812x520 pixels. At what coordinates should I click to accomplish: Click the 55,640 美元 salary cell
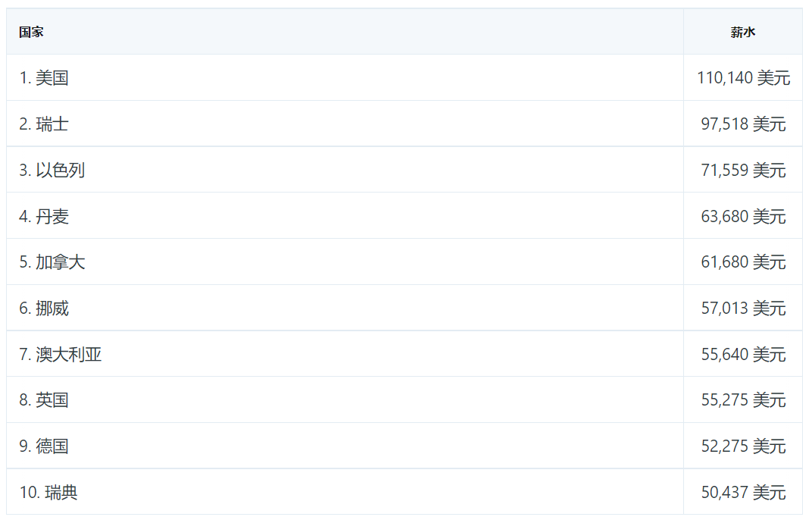coord(743,354)
